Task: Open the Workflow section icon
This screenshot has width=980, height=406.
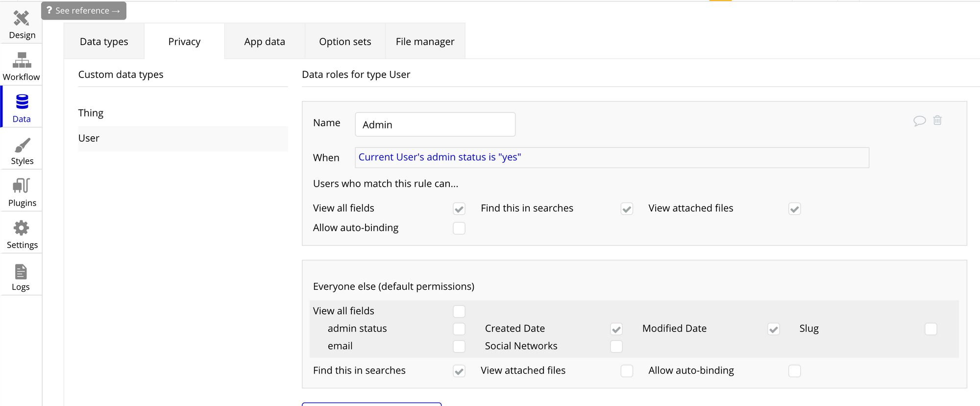Action: tap(22, 61)
